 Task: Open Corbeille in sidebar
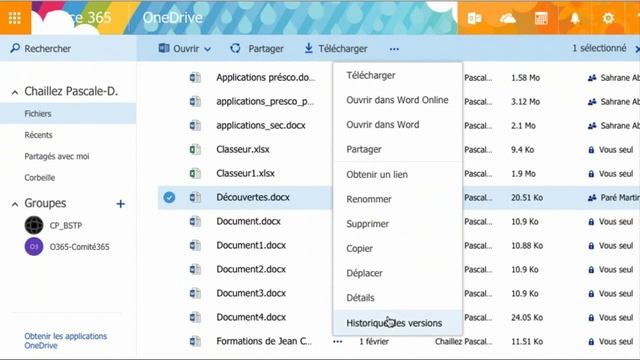pos(40,178)
